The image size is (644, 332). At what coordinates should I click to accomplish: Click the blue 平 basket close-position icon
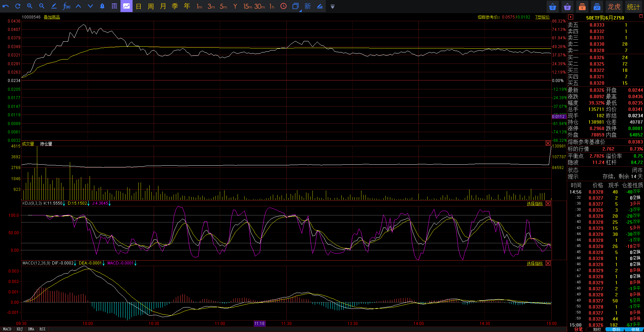pos(552,6)
